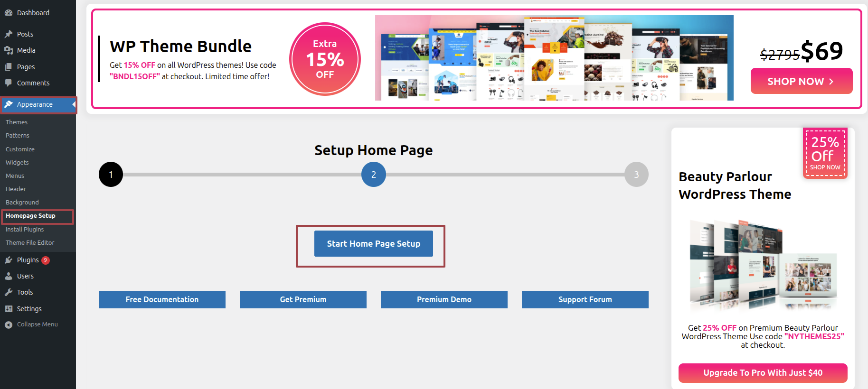Click the Media library icon
Image resolution: width=868 pixels, height=389 pixels.
point(9,50)
